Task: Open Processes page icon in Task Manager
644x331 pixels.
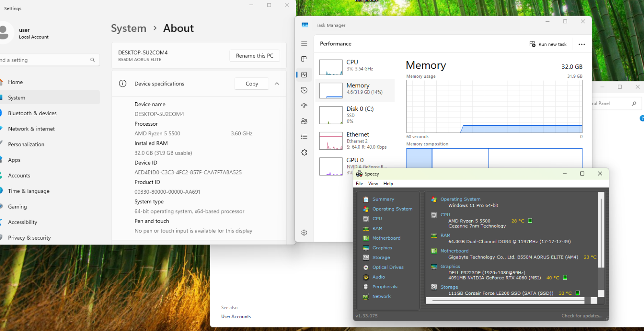Action: pos(304,59)
